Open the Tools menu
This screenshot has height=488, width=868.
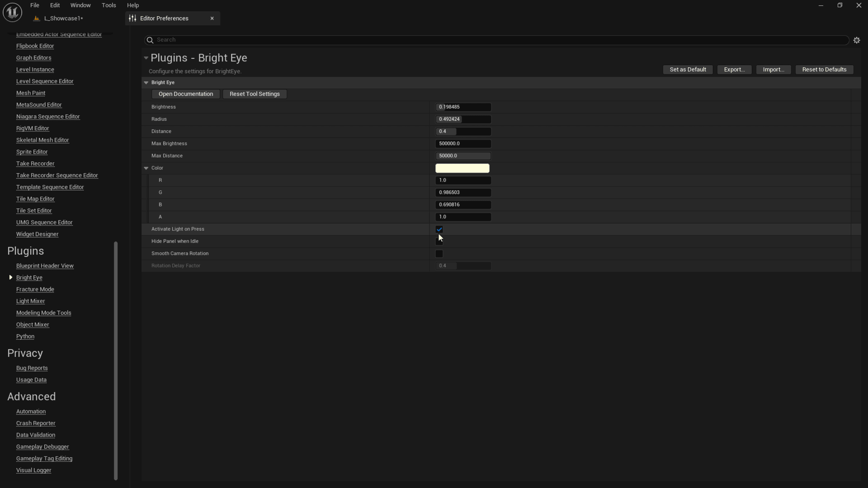click(108, 5)
